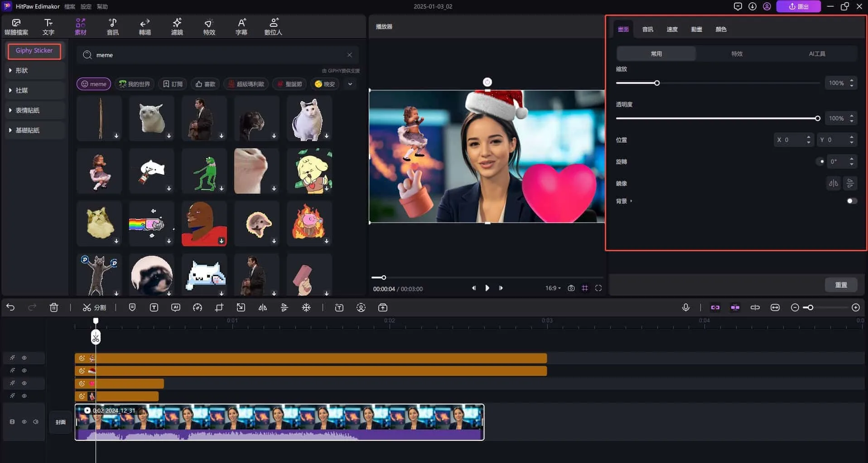The width and height of the screenshot is (868, 463).
Task: Click the undo arrow icon
Action: (10, 307)
